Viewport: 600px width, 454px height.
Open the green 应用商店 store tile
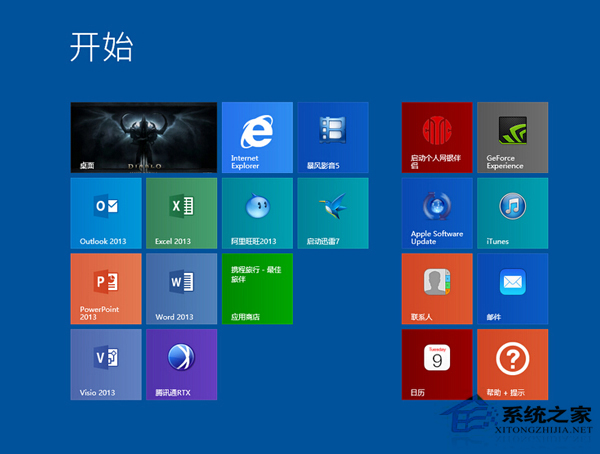257,289
